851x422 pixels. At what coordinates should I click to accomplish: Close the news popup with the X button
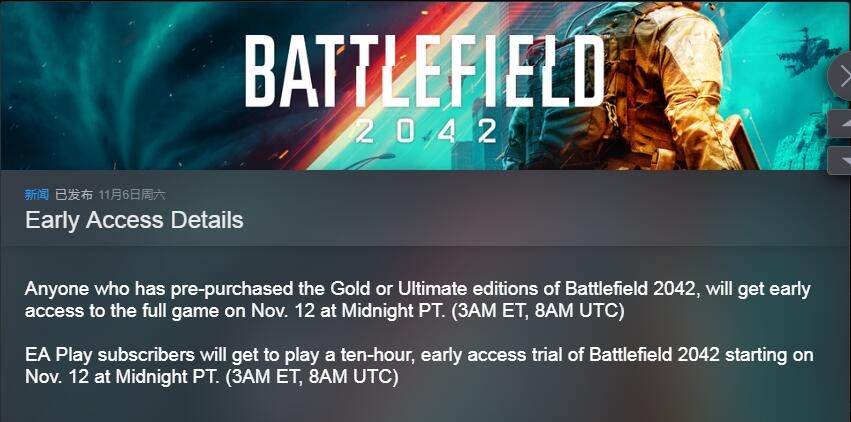[x=842, y=77]
